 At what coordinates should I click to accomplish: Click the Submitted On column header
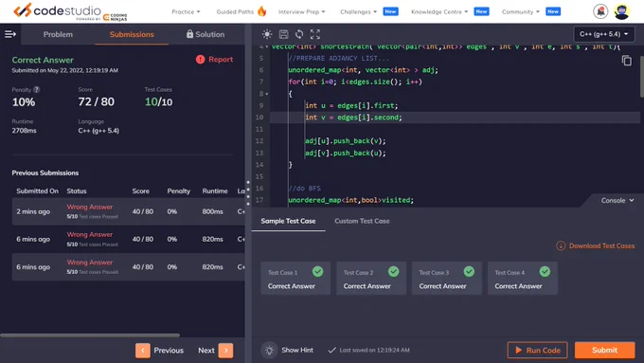pos(37,191)
